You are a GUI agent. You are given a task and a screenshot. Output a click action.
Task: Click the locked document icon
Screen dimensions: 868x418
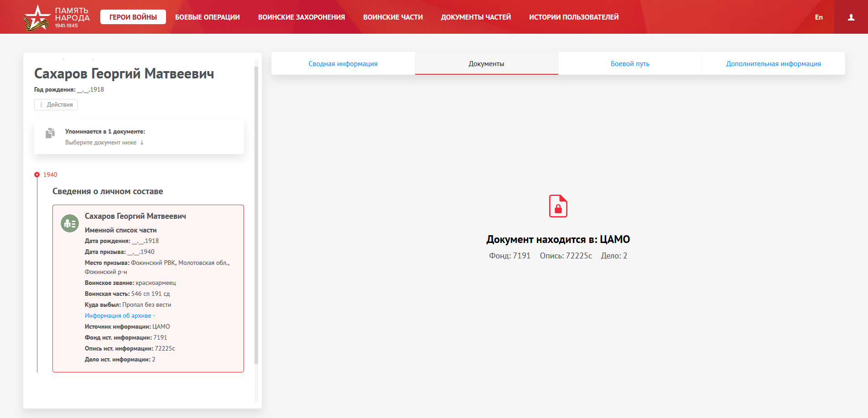pos(558,206)
